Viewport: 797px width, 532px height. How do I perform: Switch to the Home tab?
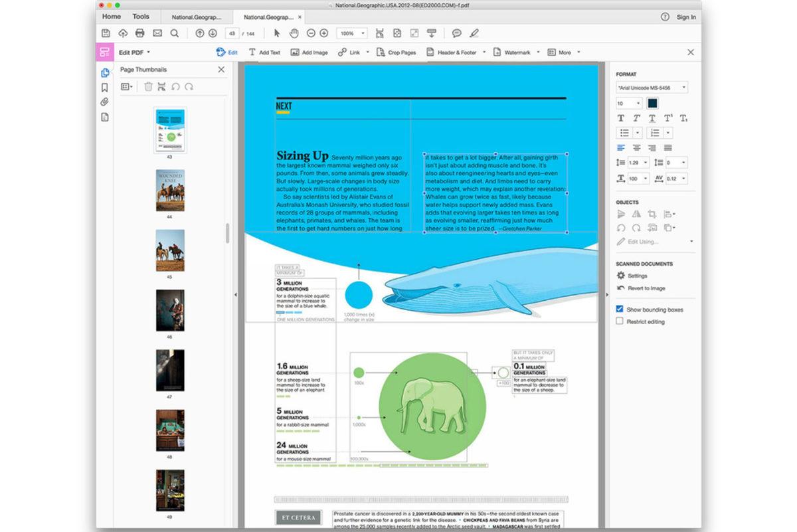[111, 16]
